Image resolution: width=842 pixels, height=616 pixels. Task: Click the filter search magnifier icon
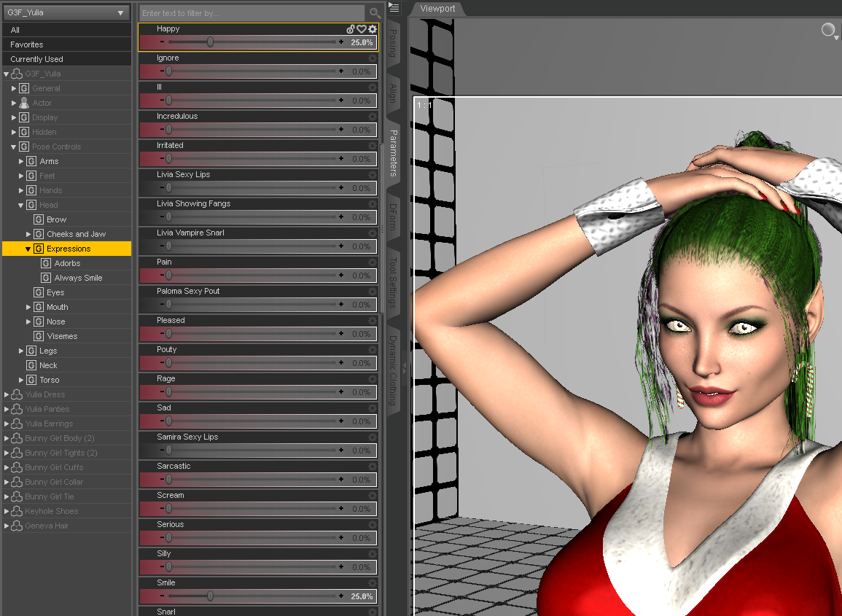click(375, 13)
